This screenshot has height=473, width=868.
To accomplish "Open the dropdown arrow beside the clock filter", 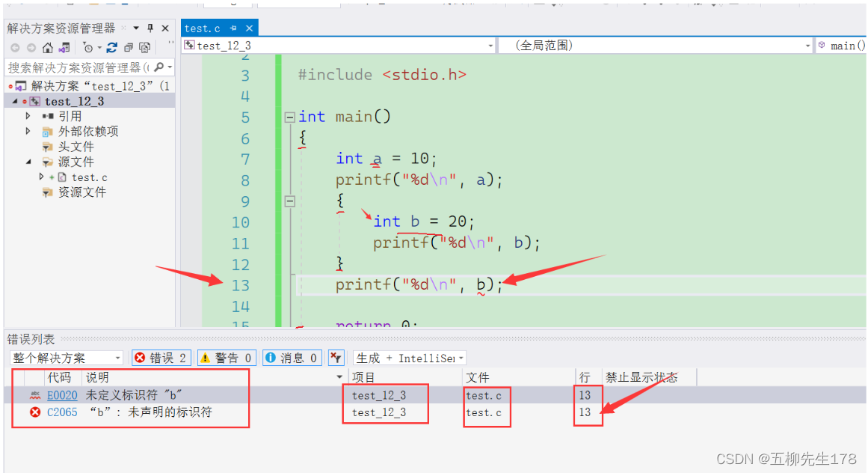I will coord(99,48).
